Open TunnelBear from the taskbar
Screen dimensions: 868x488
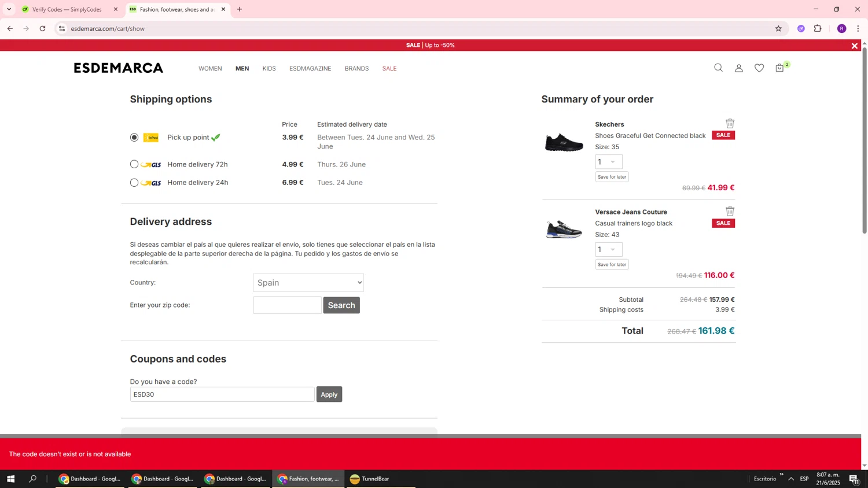point(380,479)
